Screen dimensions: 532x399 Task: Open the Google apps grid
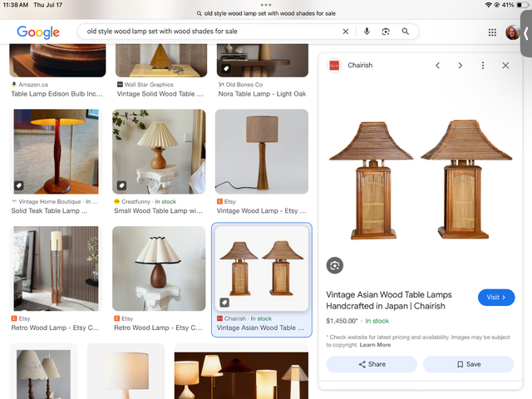click(492, 32)
